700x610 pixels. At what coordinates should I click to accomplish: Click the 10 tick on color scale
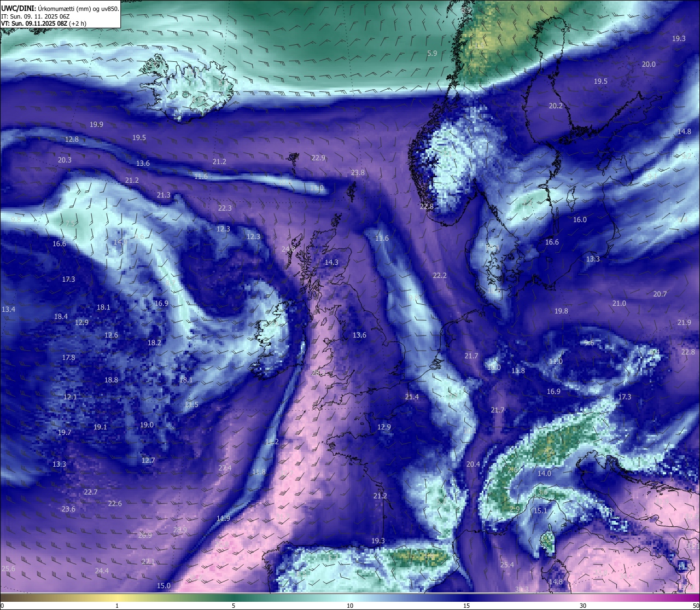(x=350, y=606)
